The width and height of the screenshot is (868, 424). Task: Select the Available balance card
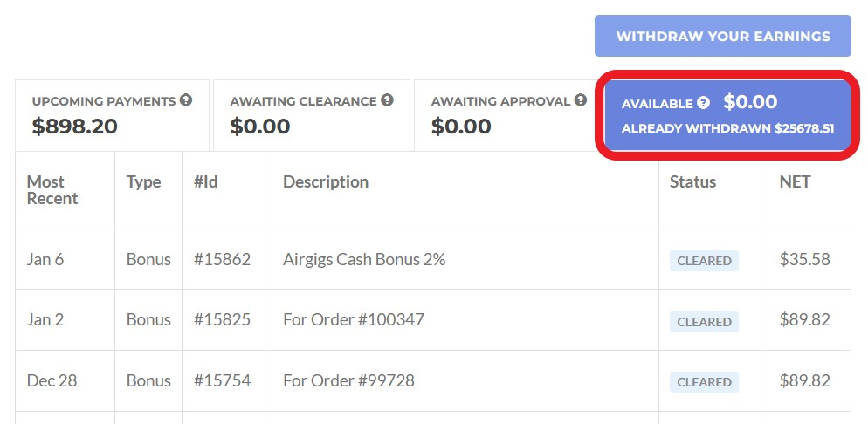tap(727, 115)
